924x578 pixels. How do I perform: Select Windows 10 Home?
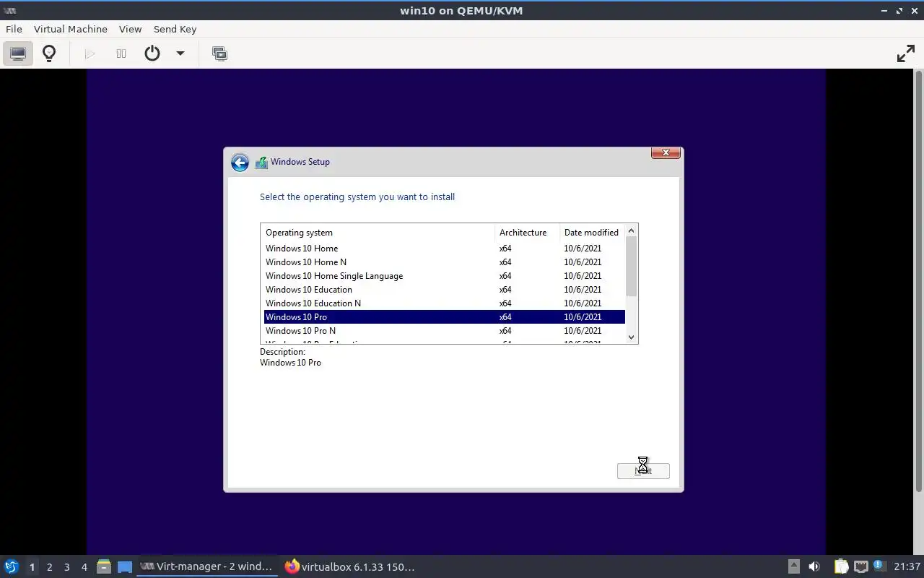click(445, 249)
